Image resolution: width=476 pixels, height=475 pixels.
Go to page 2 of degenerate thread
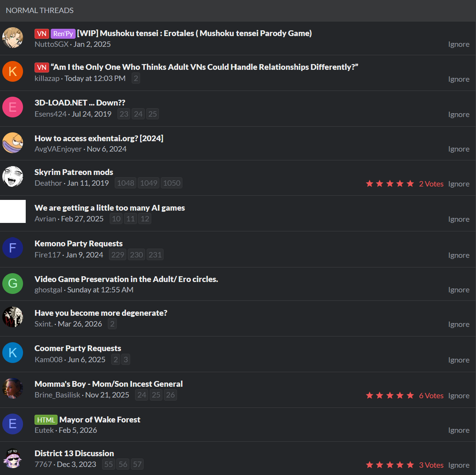tap(112, 324)
